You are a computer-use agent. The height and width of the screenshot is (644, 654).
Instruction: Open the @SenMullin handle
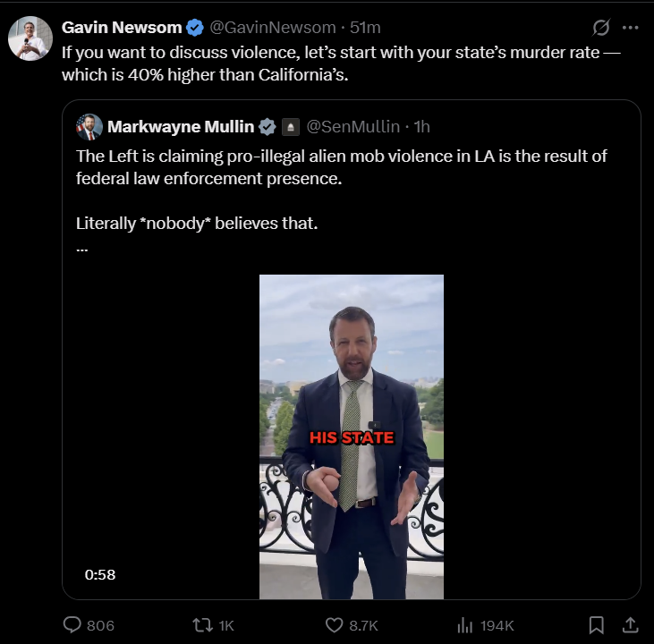(352, 126)
